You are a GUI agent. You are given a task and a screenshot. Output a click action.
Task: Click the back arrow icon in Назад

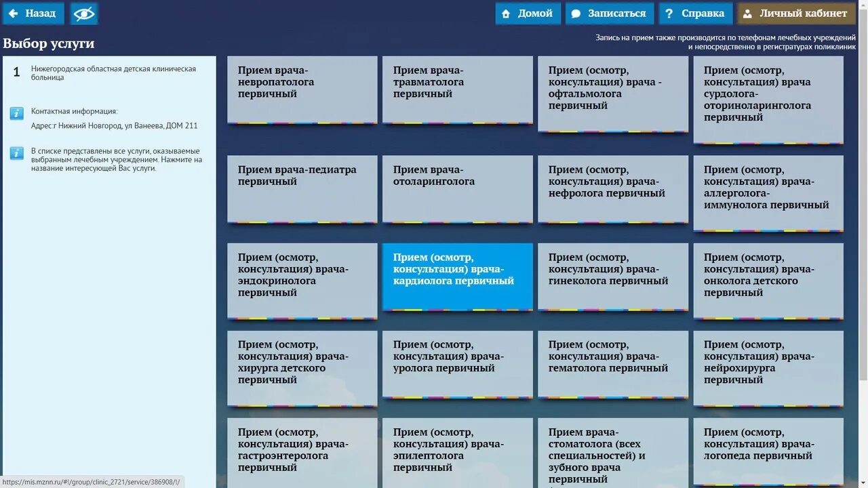14,14
